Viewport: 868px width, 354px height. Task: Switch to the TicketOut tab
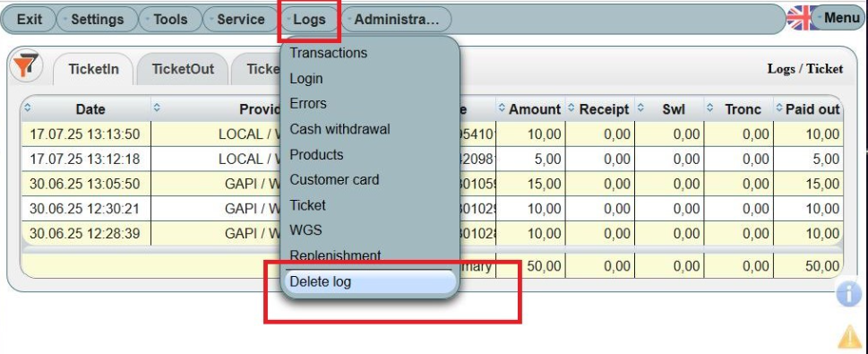183,69
